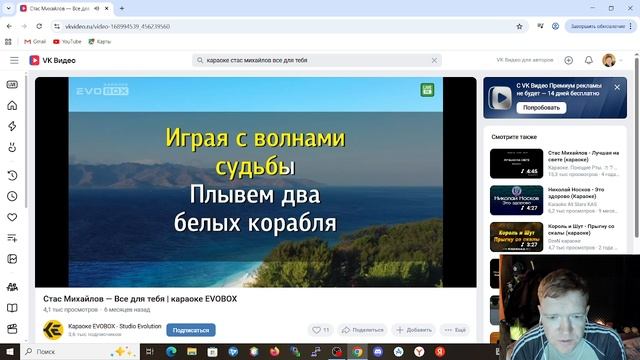Click the upload plus icon in header
The height and width of the screenshot is (360, 640).
(568, 60)
